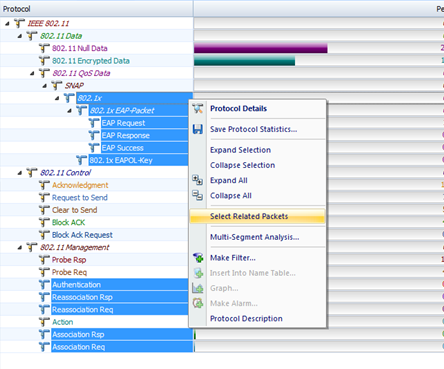Sort by the Protocol column header
Image resolution: width=444 pixels, height=369 pixels.
[x=96, y=9]
